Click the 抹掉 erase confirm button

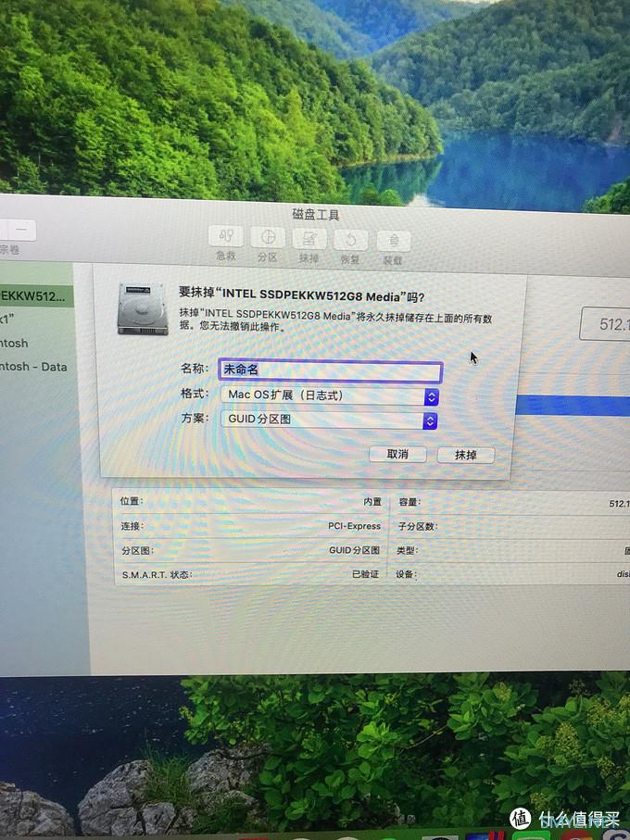[465, 455]
